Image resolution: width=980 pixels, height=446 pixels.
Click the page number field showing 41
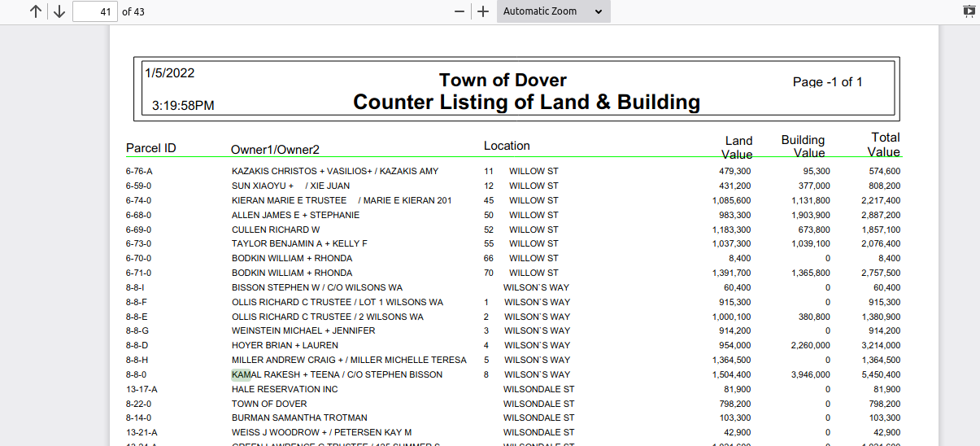coord(94,11)
